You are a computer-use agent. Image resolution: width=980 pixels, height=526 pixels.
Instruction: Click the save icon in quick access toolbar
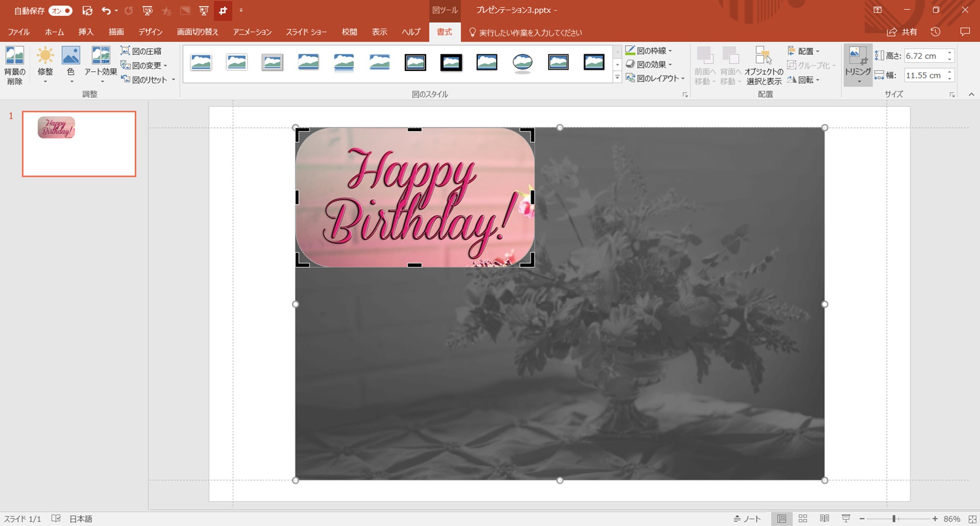pyautogui.click(x=87, y=10)
